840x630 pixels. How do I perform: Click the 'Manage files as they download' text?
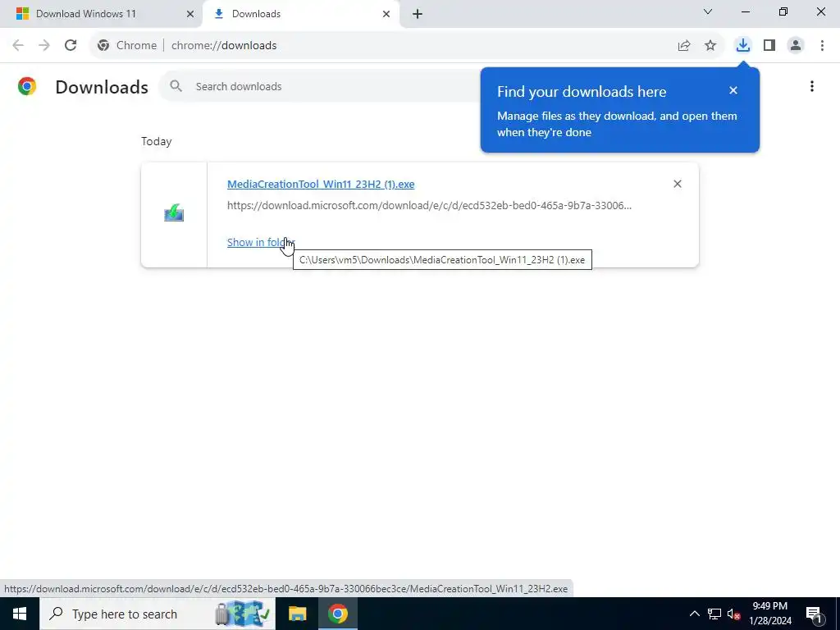[617, 125]
